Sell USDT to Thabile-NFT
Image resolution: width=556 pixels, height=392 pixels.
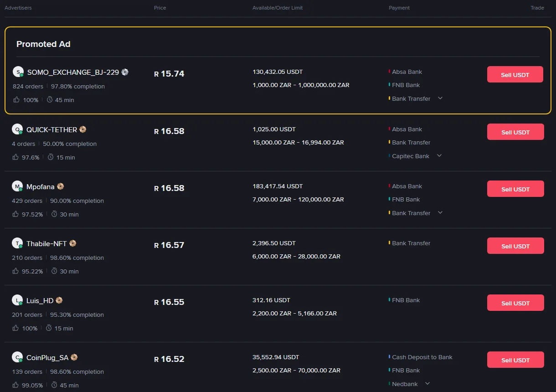click(x=515, y=246)
